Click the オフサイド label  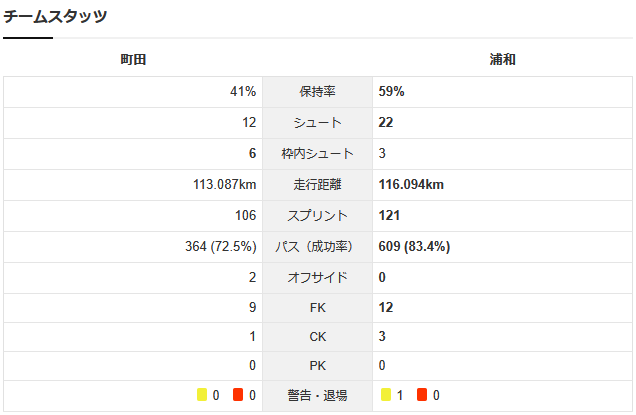point(318,277)
